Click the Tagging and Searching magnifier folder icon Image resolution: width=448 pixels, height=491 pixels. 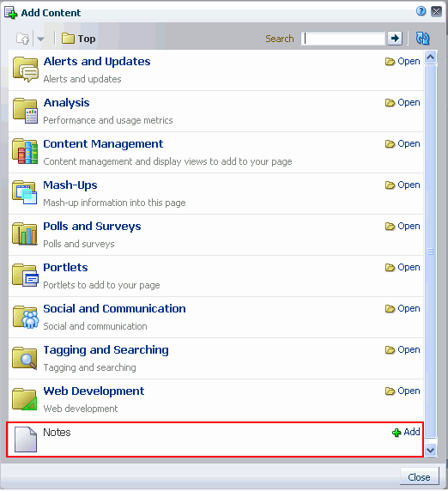coord(25,358)
